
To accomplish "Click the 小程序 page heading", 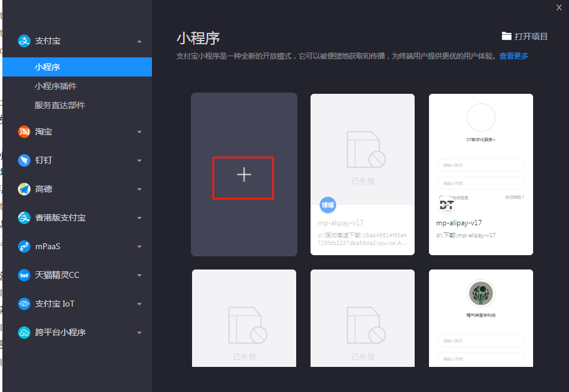I will pyautogui.click(x=198, y=38).
